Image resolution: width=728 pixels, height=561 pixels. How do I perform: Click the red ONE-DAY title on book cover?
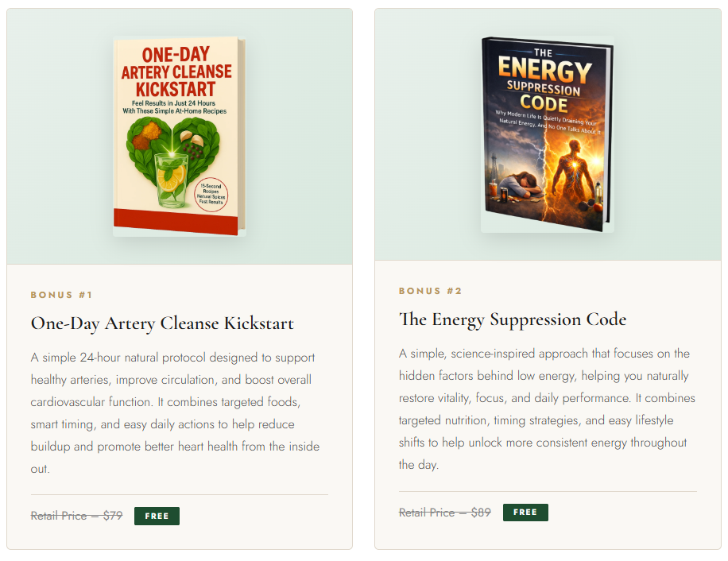coord(176,55)
